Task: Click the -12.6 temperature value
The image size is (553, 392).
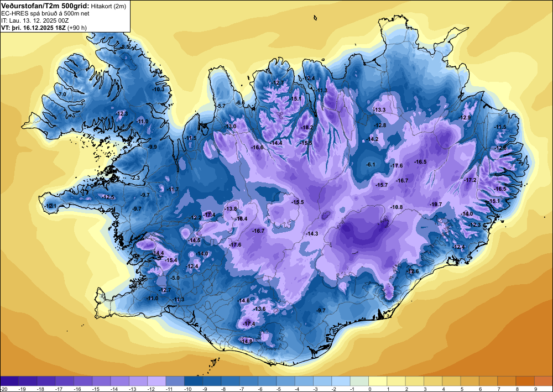Action: pyautogui.click(x=413, y=271)
